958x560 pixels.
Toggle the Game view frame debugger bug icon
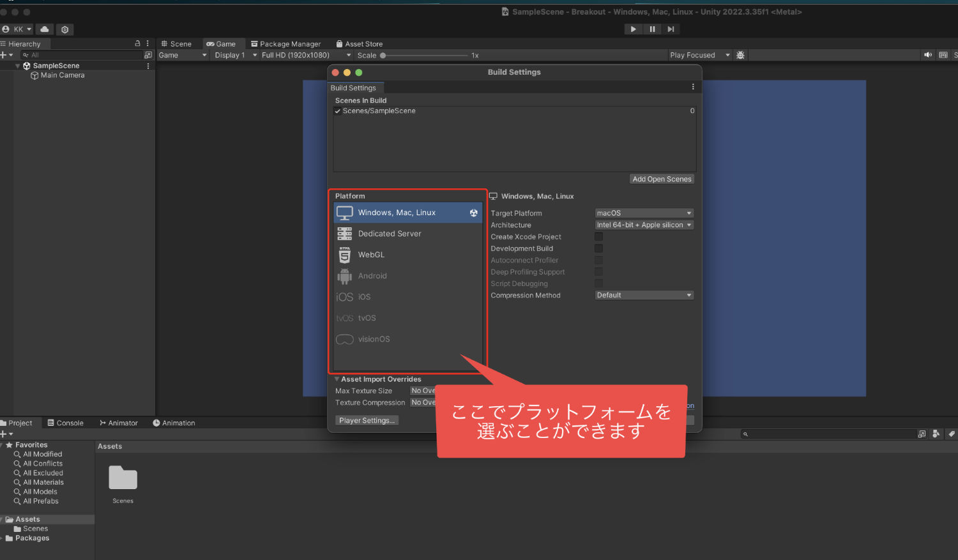740,56
